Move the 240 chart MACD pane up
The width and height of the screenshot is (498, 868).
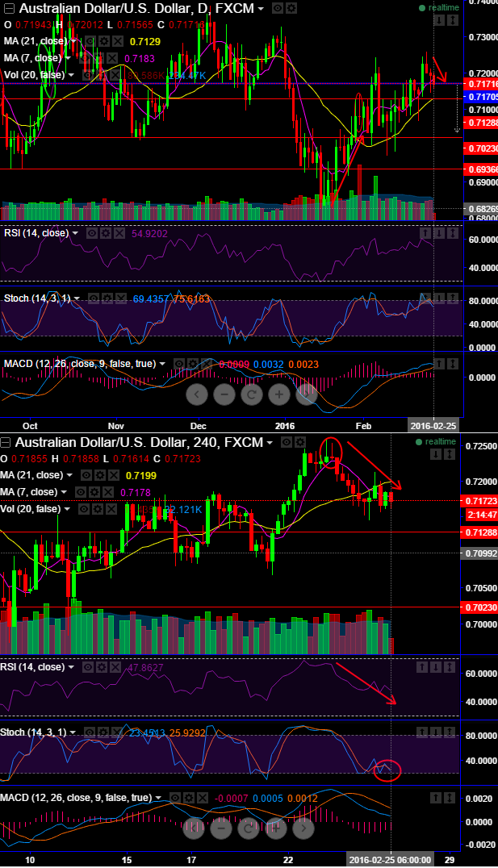point(435,798)
